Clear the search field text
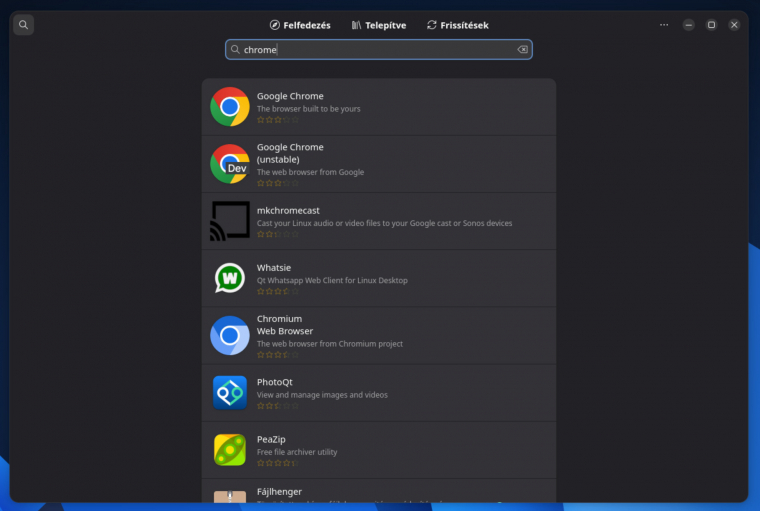The width and height of the screenshot is (760, 511). pyautogui.click(x=522, y=49)
